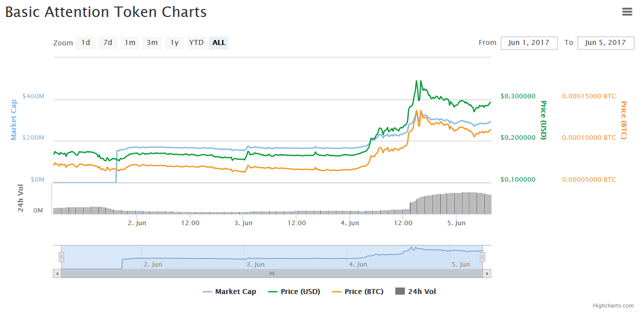
Task: Toggle Price (USD) series in legend
Action: click(295, 292)
